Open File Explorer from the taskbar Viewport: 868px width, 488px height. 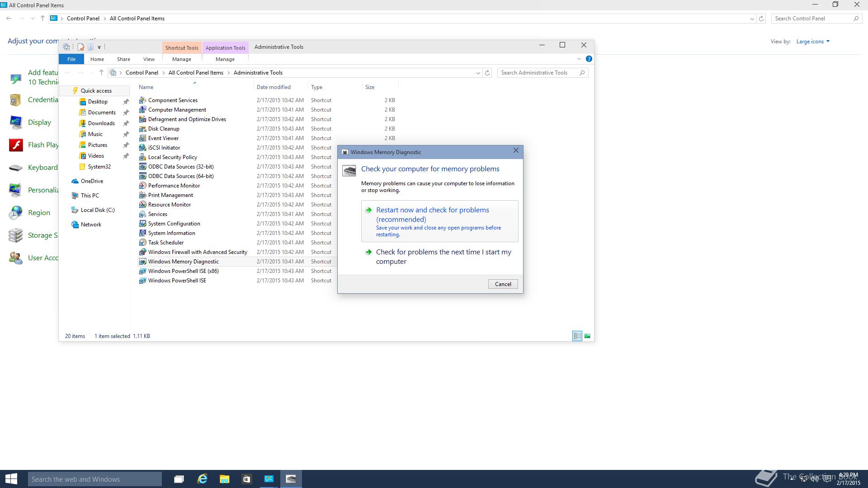point(224,479)
